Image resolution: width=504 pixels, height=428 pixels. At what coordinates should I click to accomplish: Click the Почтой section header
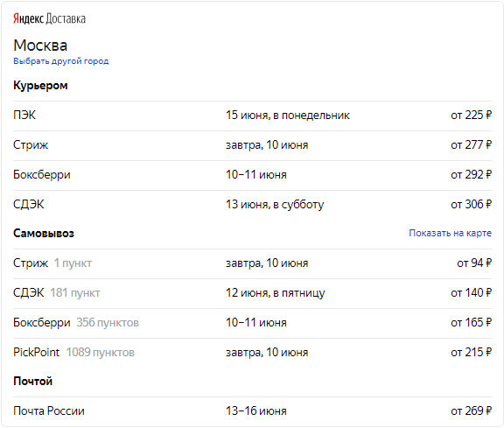32,382
